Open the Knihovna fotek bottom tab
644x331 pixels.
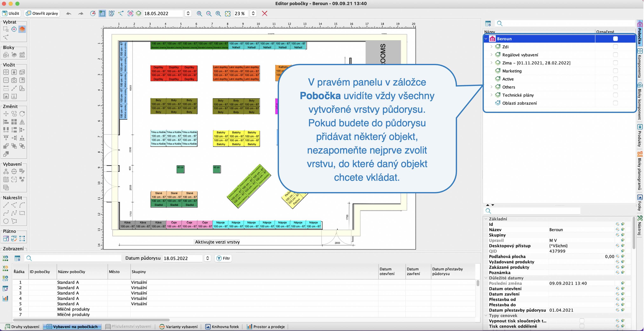222,326
